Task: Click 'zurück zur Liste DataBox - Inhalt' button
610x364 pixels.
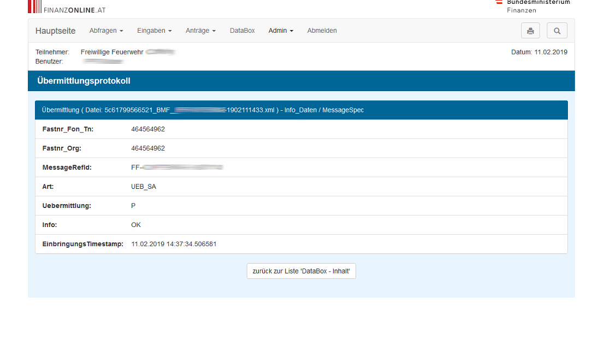Action: click(301, 271)
